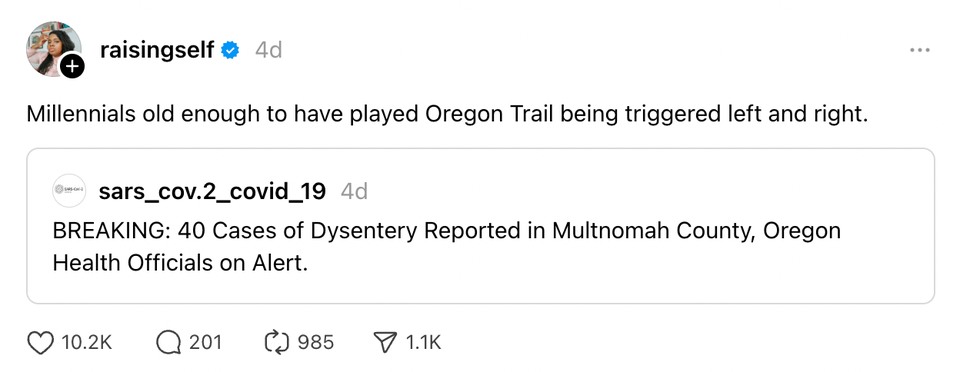Follow raisingself via the plus badge
960x372 pixels.
[72, 67]
